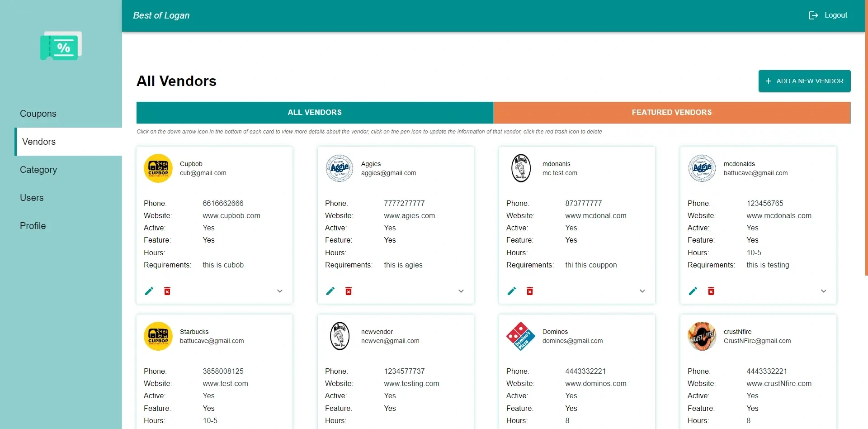Click requirement text 'this is agies'
Viewport: 868px width, 429px height.
[403, 265]
